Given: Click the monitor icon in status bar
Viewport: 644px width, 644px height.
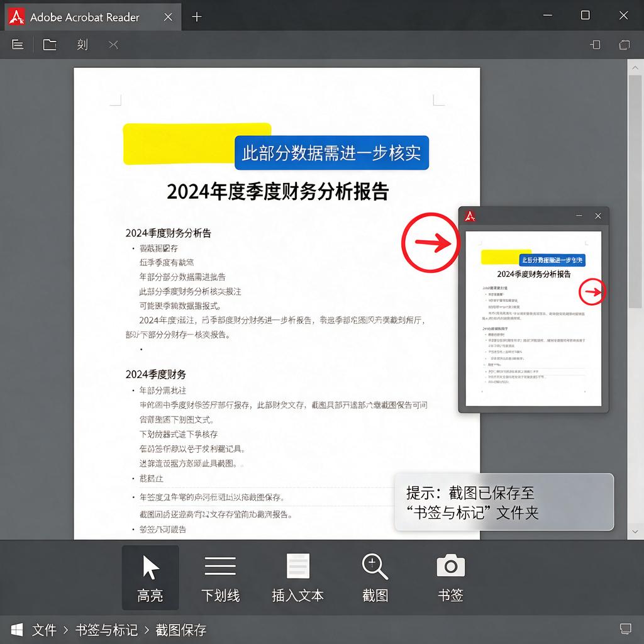Looking at the screenshot, I should pos(626,628).
